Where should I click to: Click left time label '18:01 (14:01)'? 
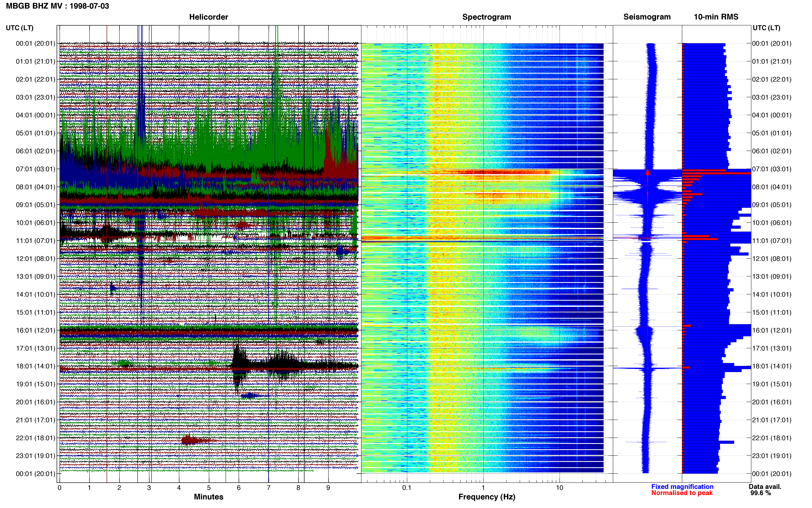(x=36, y=366)
